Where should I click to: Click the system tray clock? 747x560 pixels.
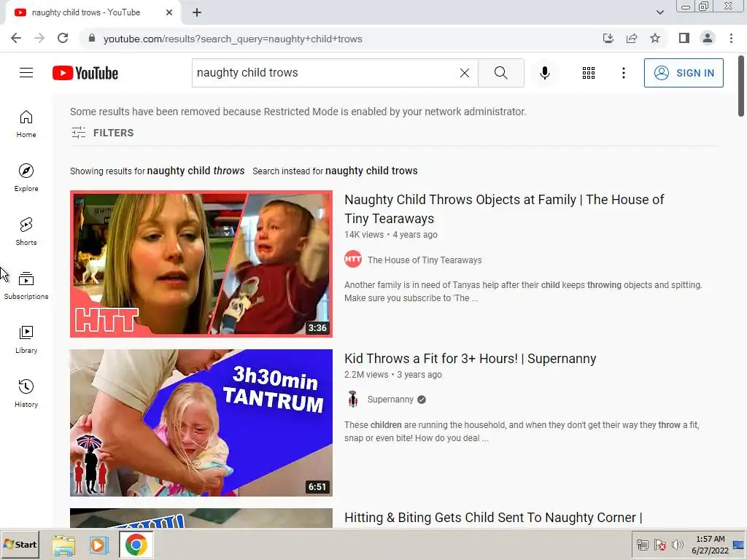(710, 544)
